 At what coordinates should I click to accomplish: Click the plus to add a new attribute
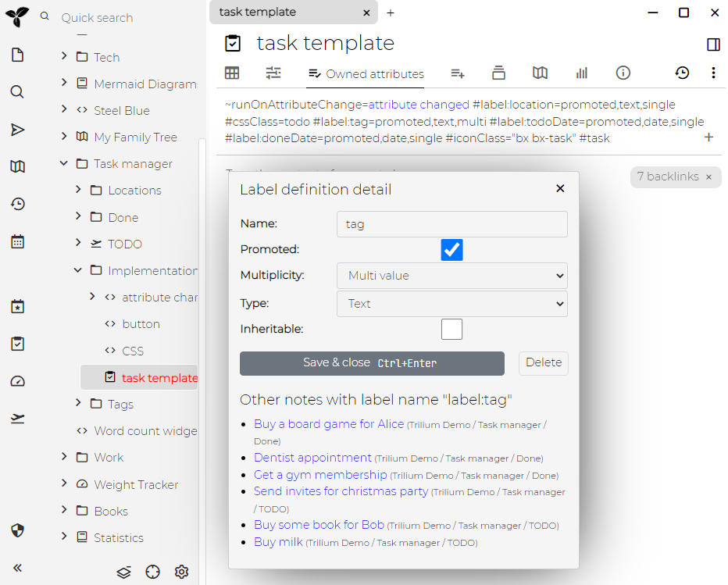click(709, 136)
